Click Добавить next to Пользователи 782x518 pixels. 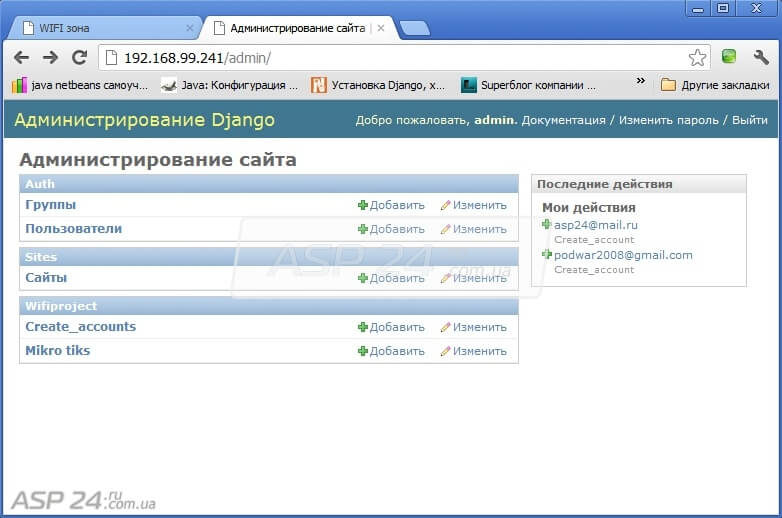[391, 229]
